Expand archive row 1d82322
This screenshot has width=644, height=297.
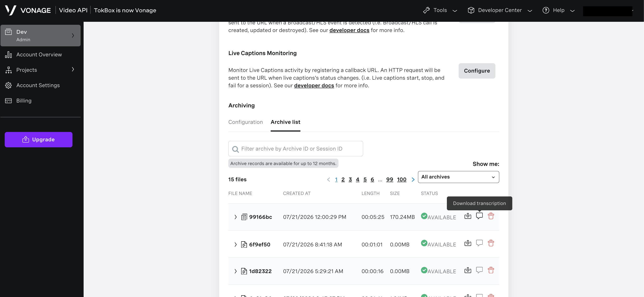[235, 271]
